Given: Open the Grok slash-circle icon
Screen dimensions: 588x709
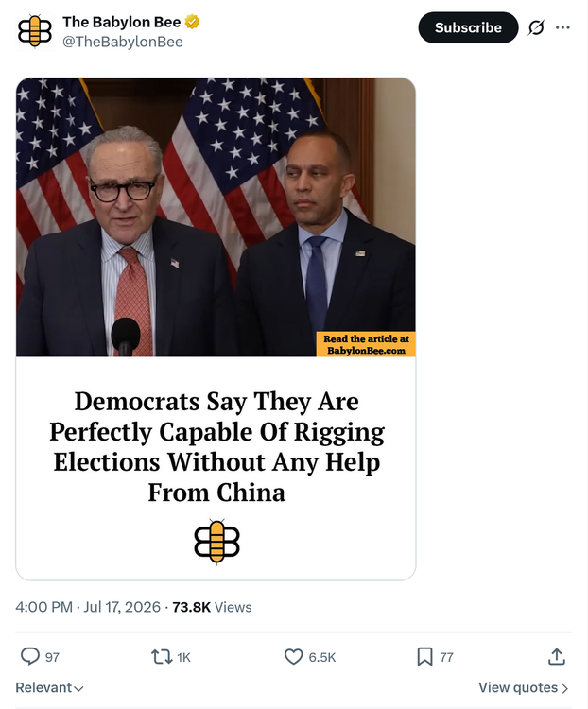Looking at the screenshot, I should [x=536, y=27].
